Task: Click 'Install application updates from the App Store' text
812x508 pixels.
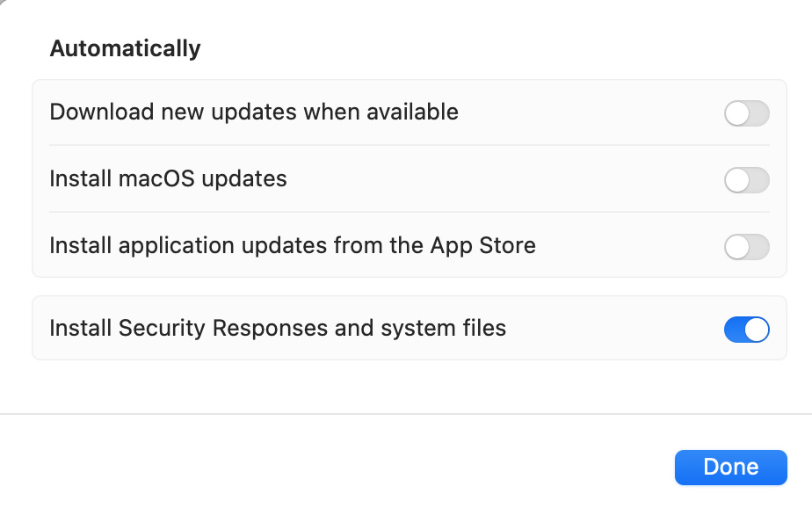Action: coord(293,245)
